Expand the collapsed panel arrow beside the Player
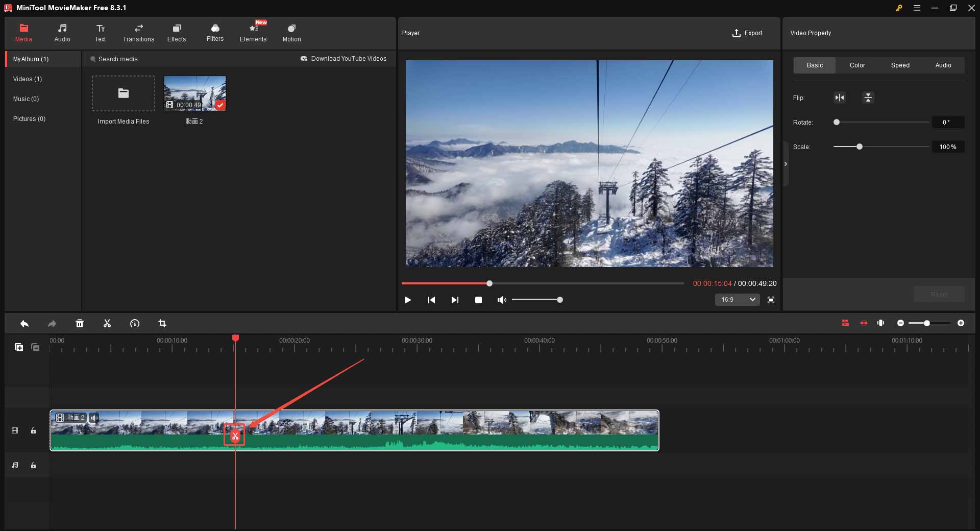 coord(786,164)
